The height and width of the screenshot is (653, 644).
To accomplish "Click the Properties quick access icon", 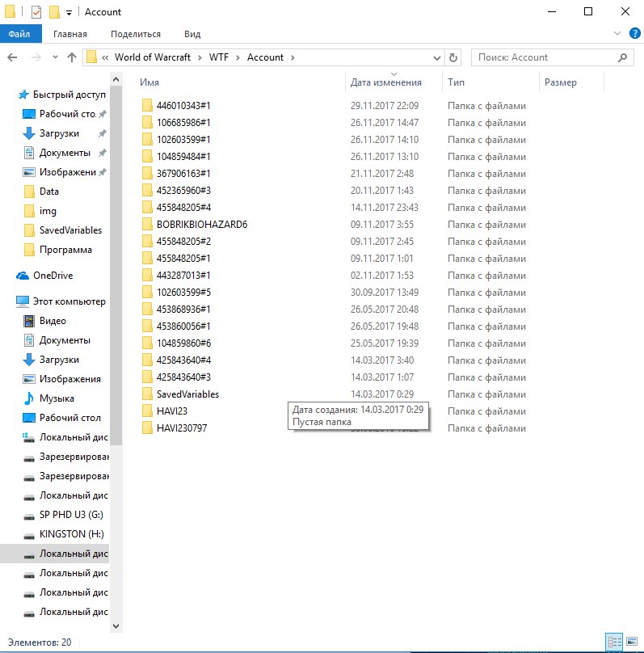I will tap(36, 12).
